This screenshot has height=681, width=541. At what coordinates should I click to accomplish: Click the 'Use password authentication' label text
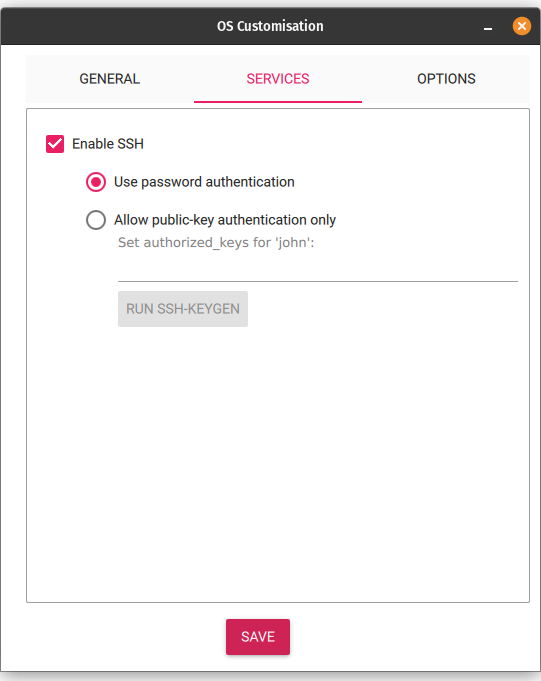(x=204, y=182)
